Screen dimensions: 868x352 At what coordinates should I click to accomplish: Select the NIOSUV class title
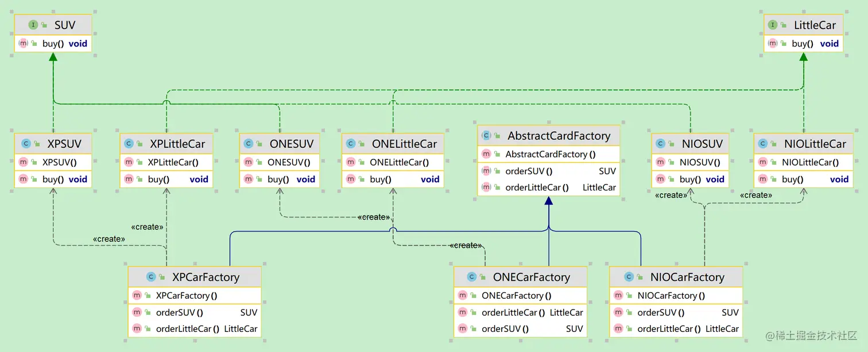click(703, 144)
